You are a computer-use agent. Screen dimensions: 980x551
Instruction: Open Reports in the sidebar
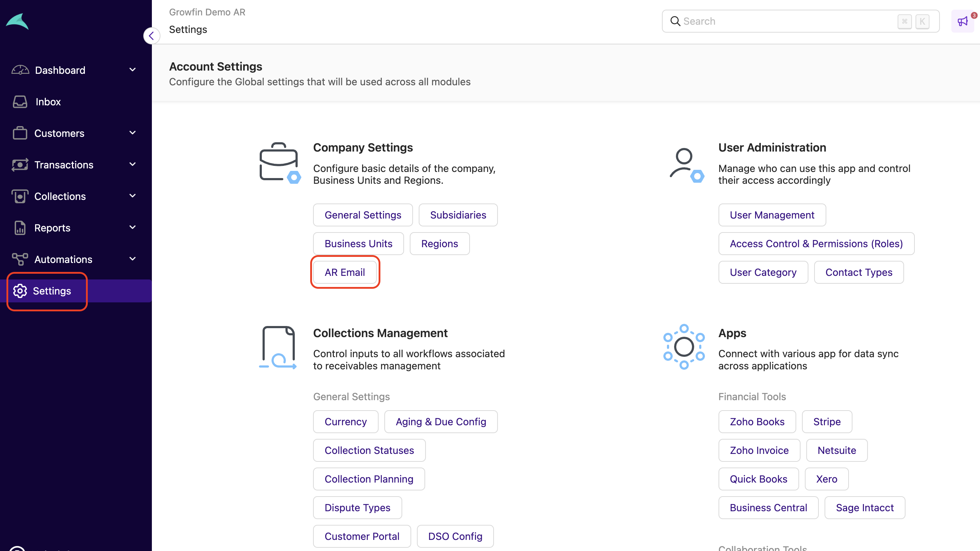click(x=52, y=227)
